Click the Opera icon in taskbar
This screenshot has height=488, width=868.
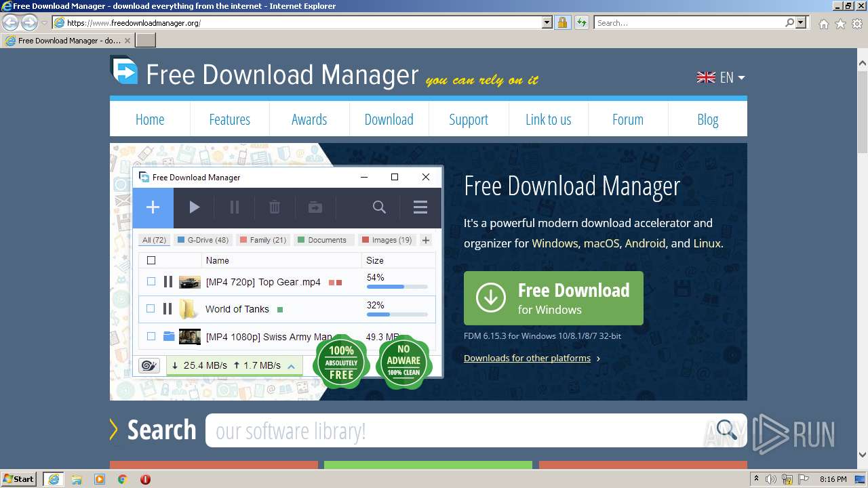[x=145, y=479]
